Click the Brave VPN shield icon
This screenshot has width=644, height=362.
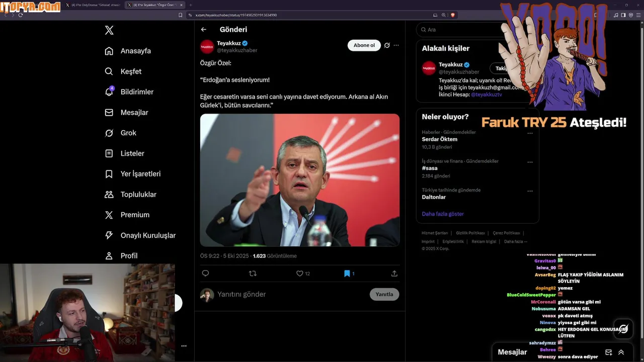[x=631, y=15]
